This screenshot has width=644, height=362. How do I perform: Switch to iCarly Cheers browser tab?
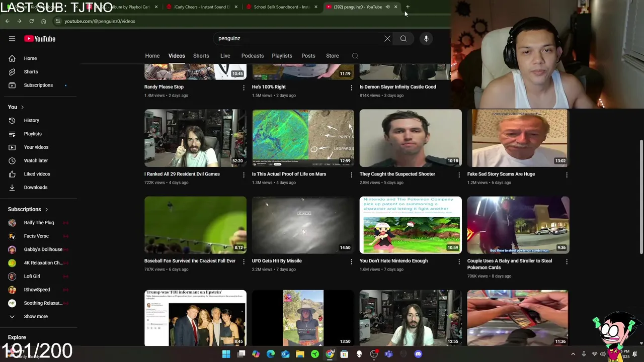201,7
